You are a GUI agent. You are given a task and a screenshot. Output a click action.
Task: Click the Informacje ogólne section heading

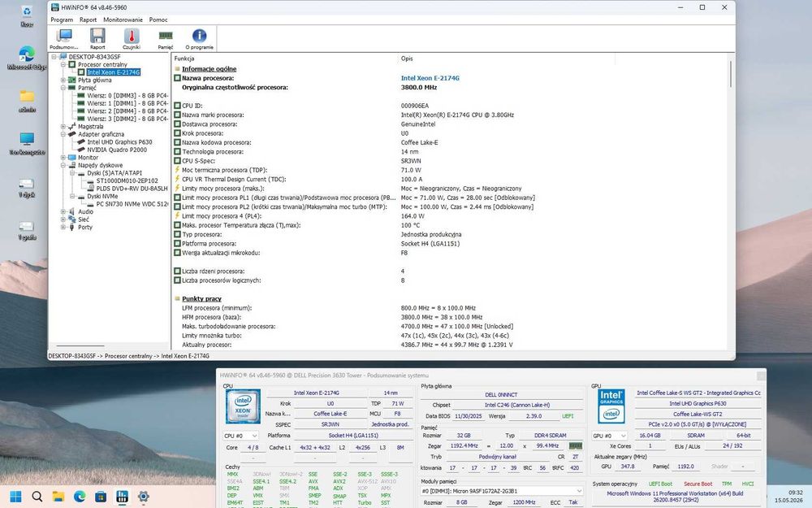click(209, 69)
